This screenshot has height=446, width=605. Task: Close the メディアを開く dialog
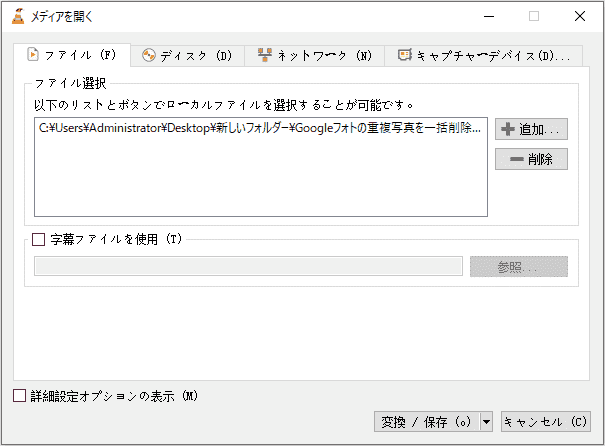[x=580, y=16]
